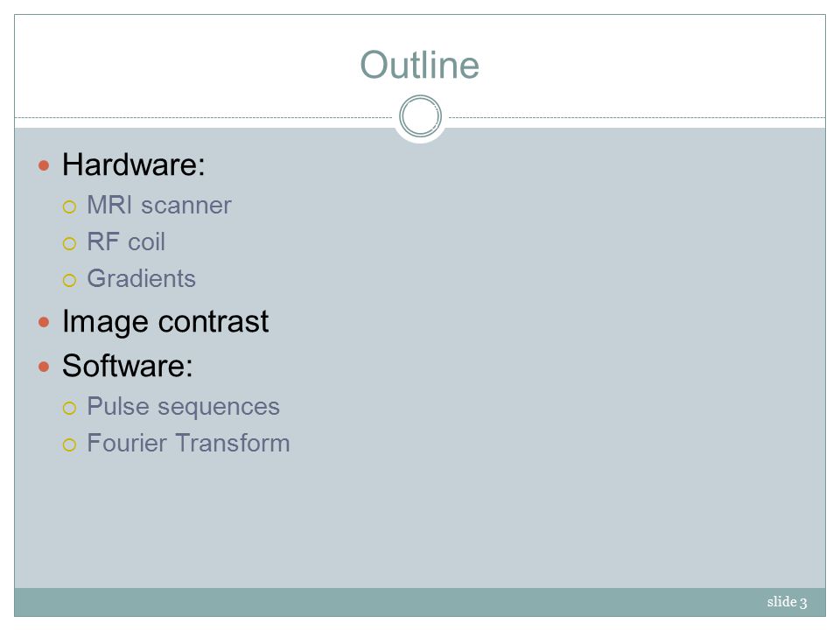Click the slide 3 page number

click(x=787, y=602)
